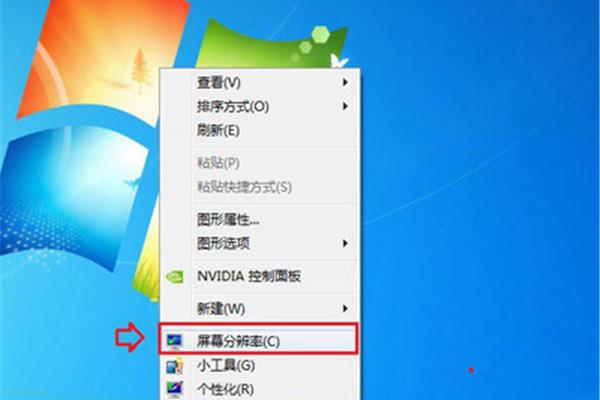Click the 图形选项 menu label
The image size is (600, 400).
(223, 243)
